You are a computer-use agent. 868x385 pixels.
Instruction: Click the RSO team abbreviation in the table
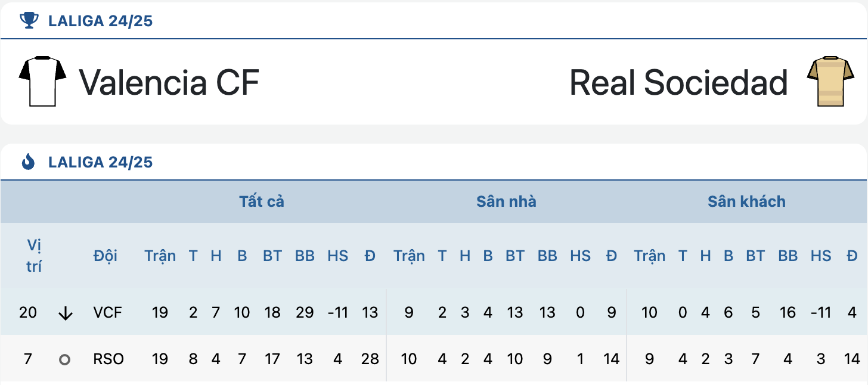[108, 359]
